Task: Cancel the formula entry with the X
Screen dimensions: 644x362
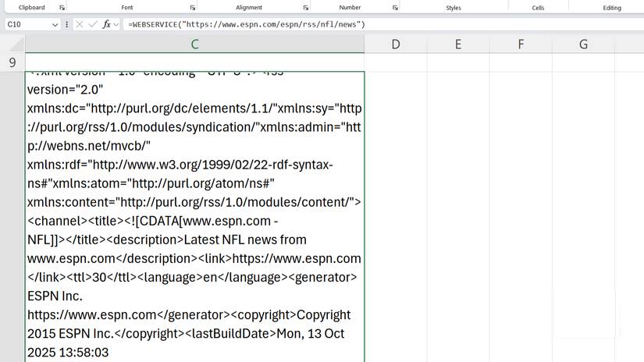Action: pyautogui.click(x=80, y=24)
